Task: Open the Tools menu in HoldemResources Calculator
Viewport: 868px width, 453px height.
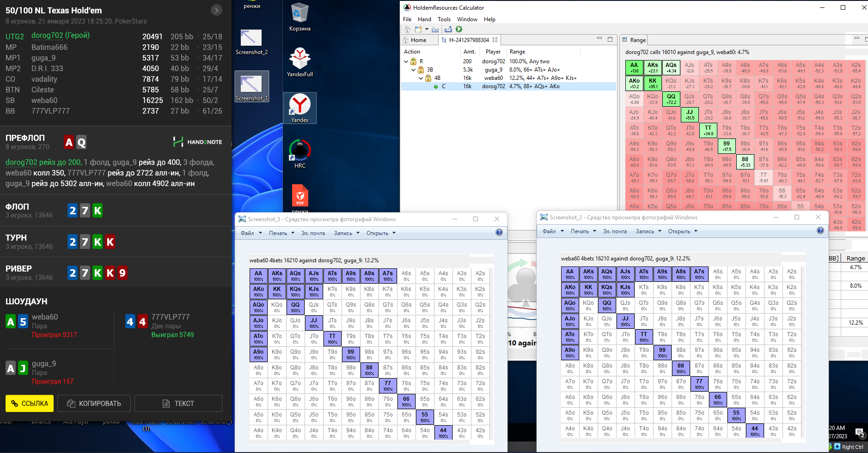Action: [444, 19]
